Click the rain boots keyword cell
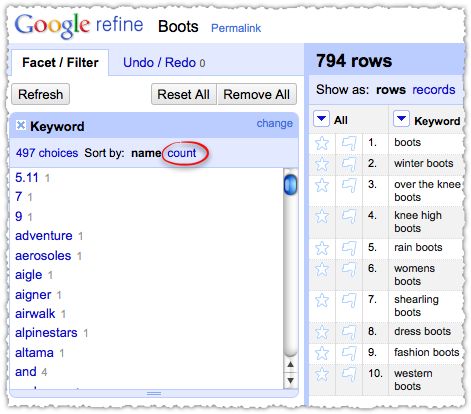Viewport: 471px width, 414px height. (x=418, y=247)
